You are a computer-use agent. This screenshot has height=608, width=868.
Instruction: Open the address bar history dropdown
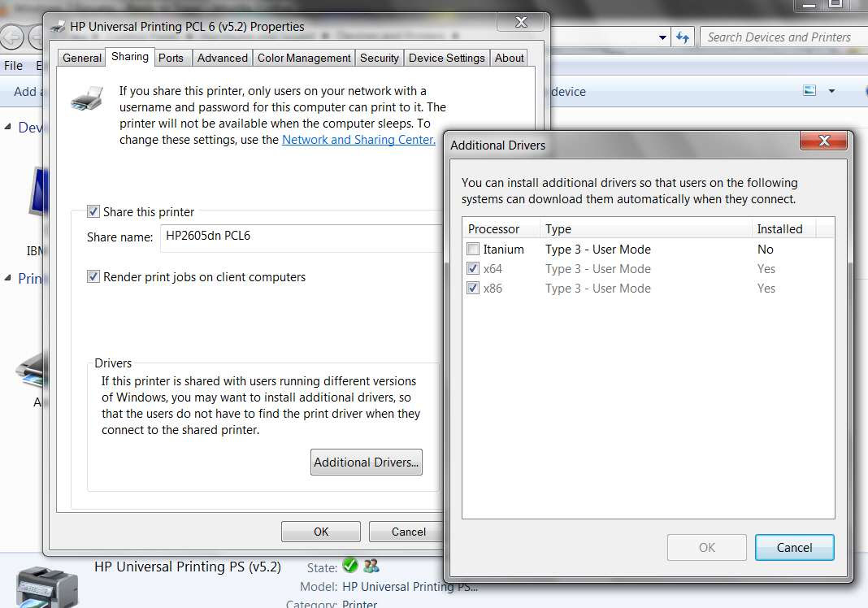[662, 37]
